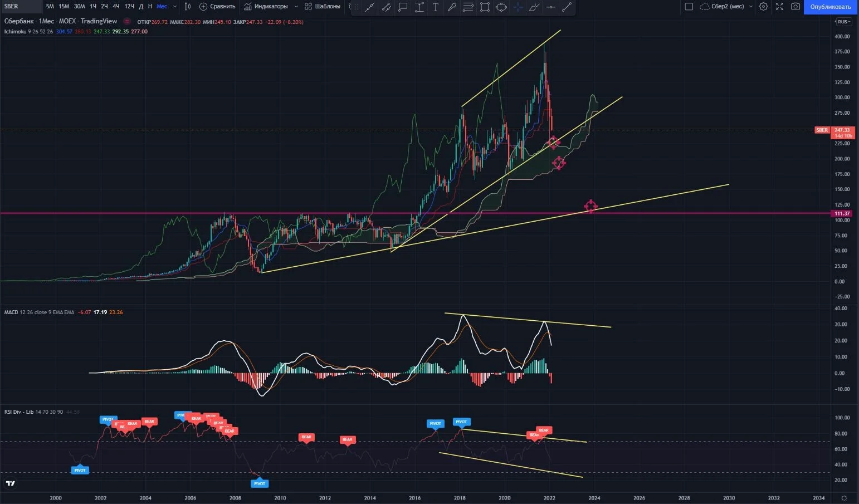Switch to 5М timeframe
The width and height of the screenshot is (859, 504).
(50, 7)
